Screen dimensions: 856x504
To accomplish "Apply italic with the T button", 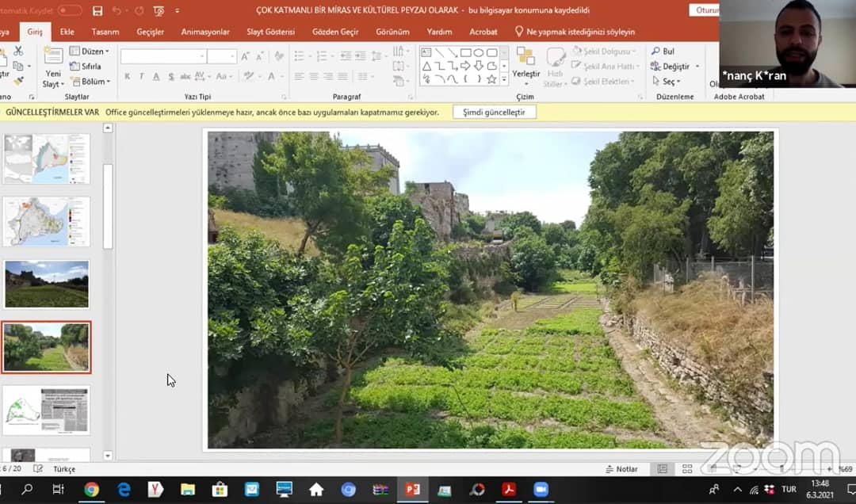I will [x=141, y=76].
